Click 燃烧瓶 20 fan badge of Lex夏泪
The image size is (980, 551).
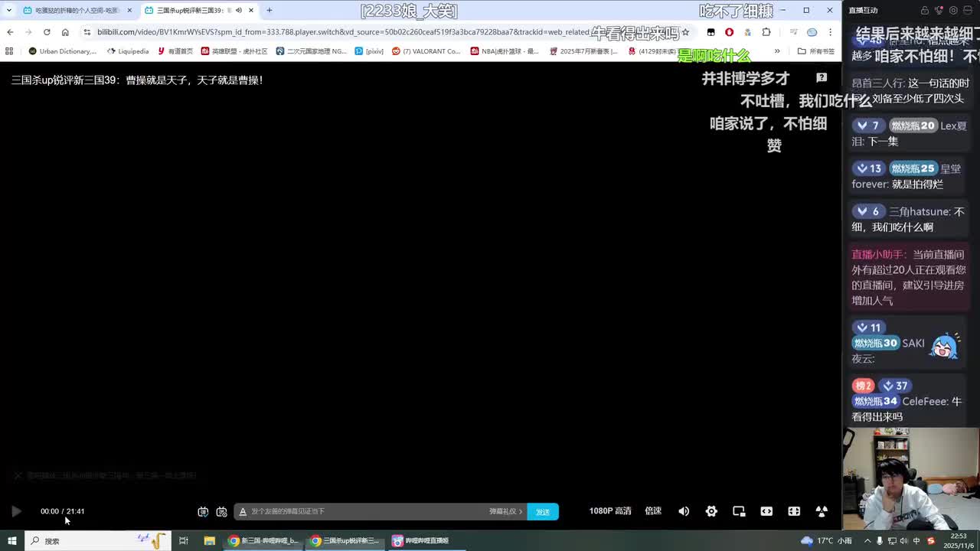[913, 126]
